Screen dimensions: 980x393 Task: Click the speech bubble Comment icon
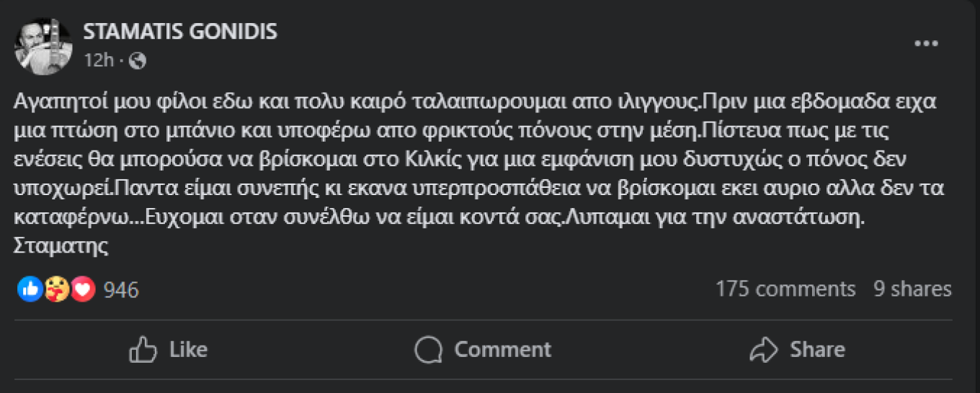(428, 350)
